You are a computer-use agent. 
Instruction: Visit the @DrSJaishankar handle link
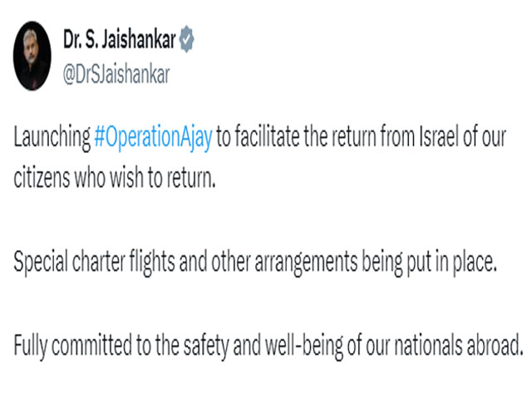(x=116, y=74)
